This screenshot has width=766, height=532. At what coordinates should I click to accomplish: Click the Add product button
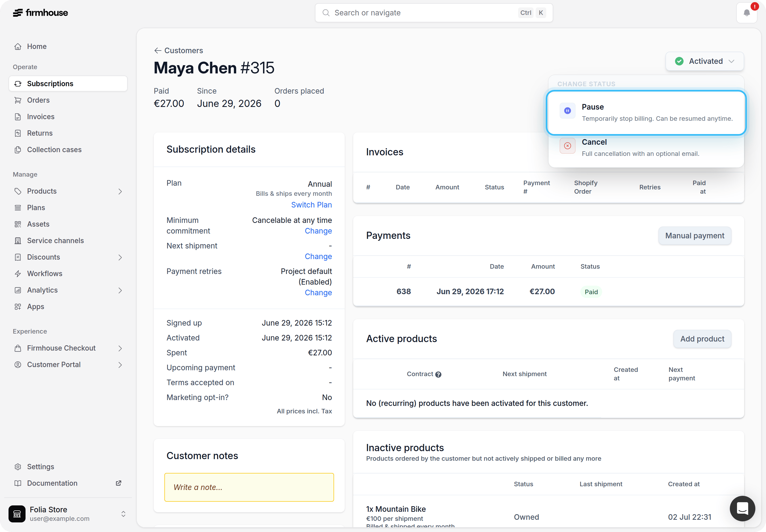[x=702, y=339]
